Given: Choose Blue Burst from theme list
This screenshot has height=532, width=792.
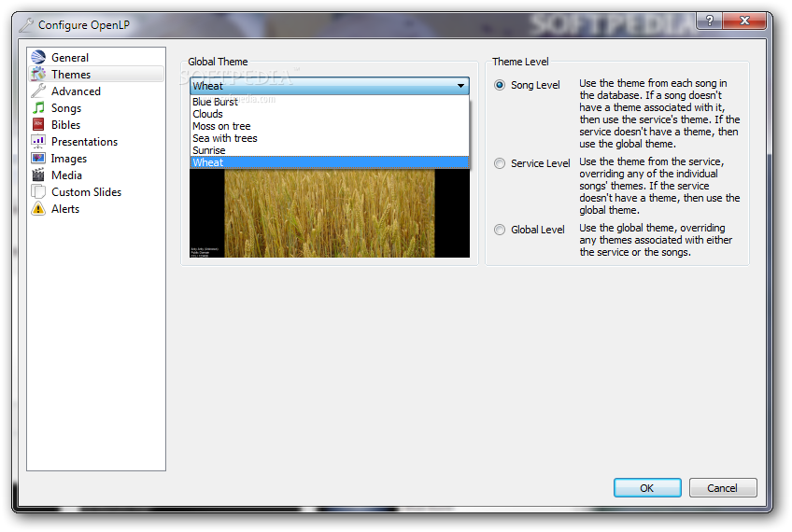Looking at the screenshot, I should tap(330, 102).
